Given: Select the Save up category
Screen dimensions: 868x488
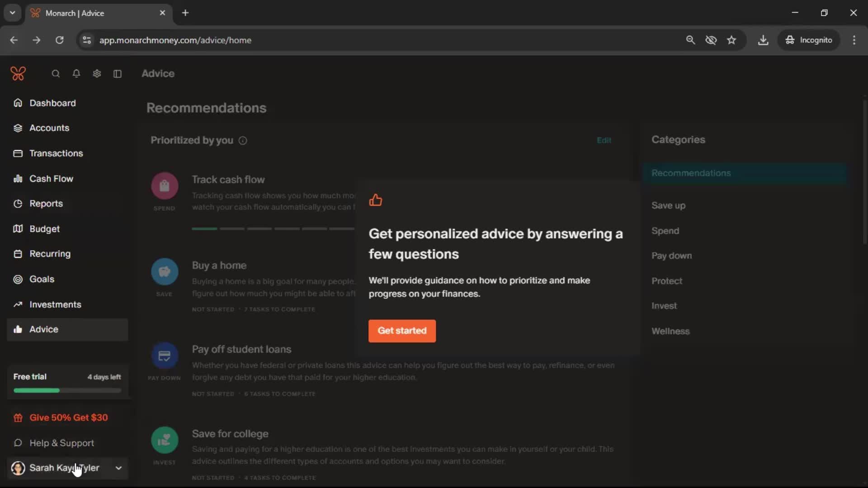Looking at the screenshot, I should pos(668,206).
